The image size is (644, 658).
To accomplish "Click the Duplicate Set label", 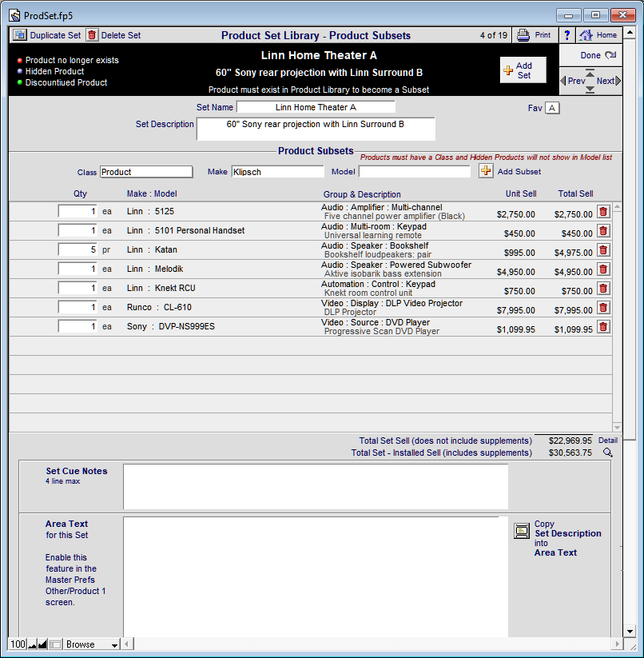I will 55,35.
